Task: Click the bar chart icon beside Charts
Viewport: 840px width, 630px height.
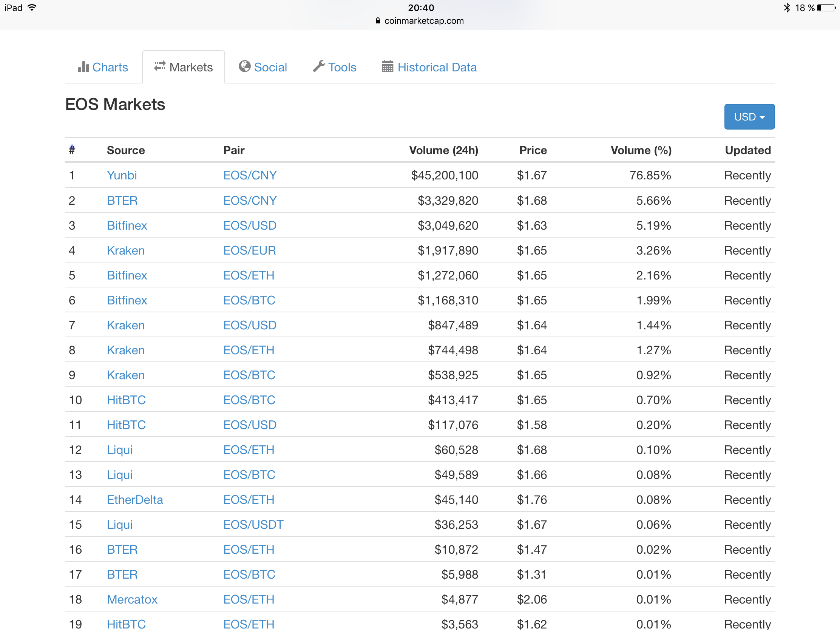Action: [x=83, y=67]
